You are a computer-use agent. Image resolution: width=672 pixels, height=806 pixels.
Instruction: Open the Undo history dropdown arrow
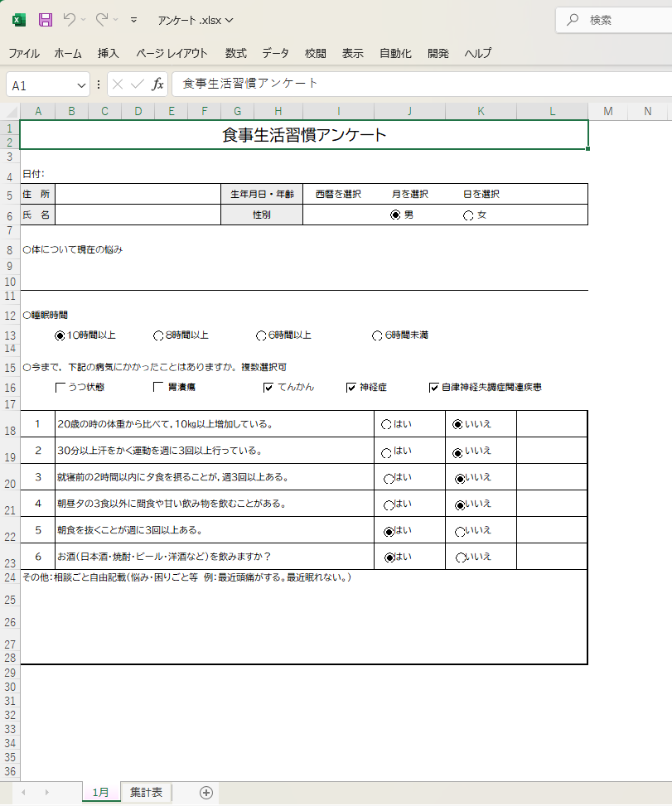(84, 20)
